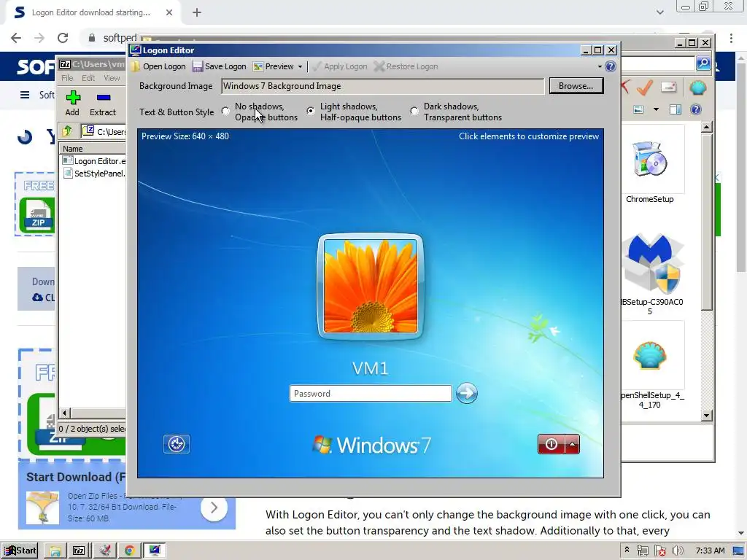Screen dimensions: 747x560
Task: Open Chrome three-dot menu
Action: pos(731,38)
